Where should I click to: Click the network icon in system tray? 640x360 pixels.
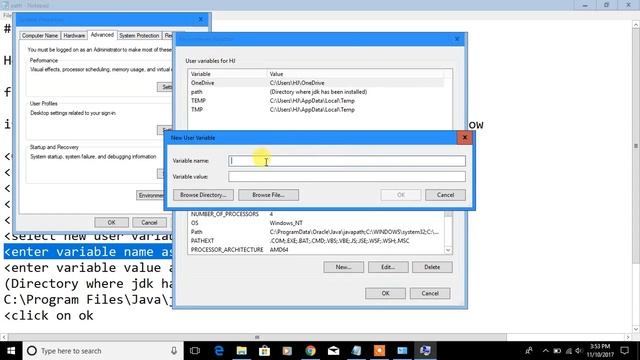569,351
